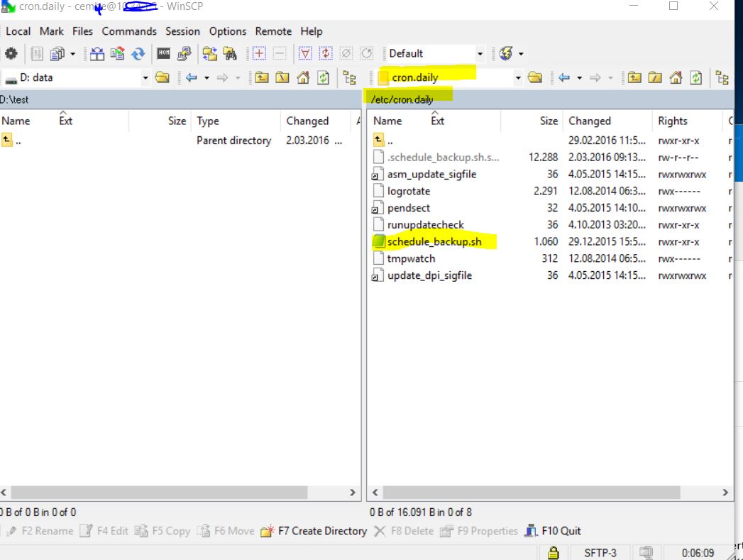Go to local root directory icon
743x560 pixels.
click(282, 77)
